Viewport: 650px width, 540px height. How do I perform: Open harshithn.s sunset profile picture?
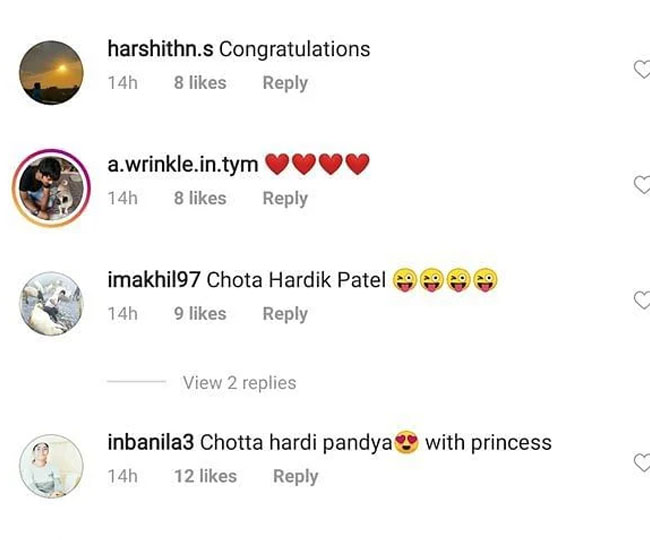click(x=51, y=72)
